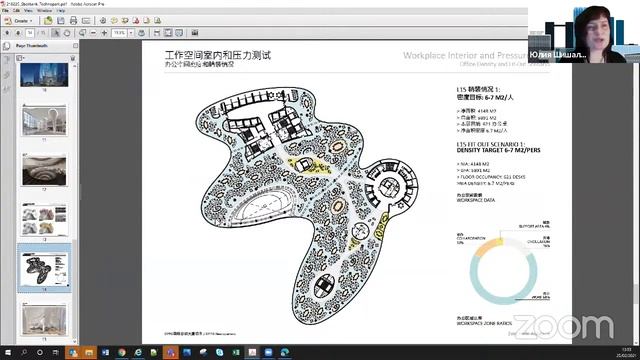Open the Window menu

click(44, 11)
